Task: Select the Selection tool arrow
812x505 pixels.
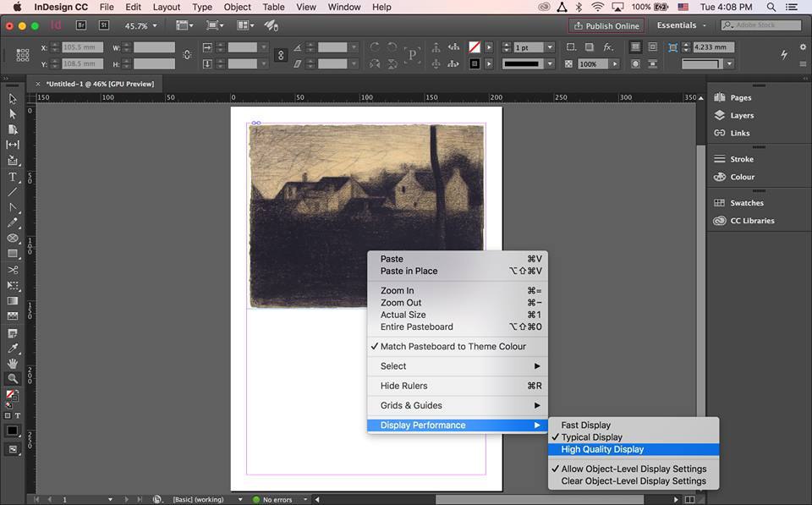Action: tap(13, 99)
